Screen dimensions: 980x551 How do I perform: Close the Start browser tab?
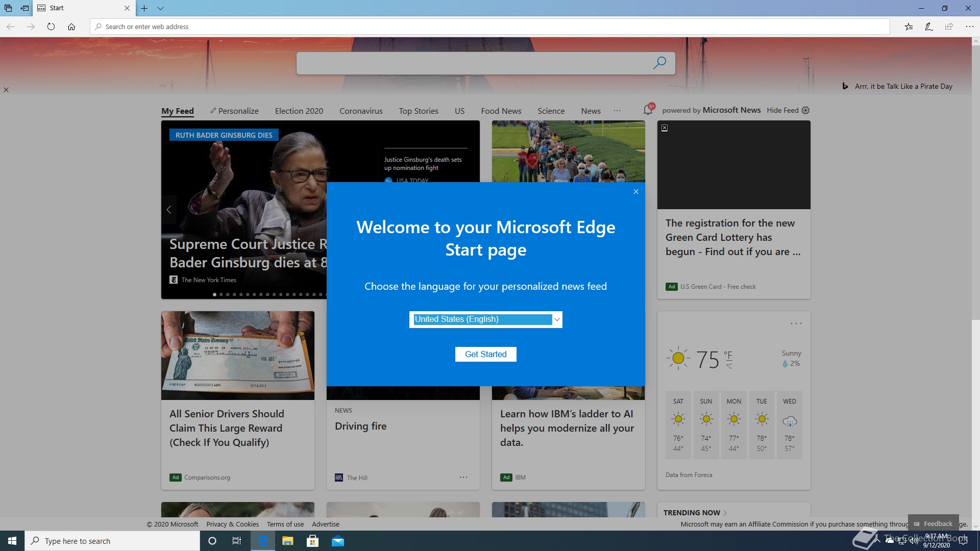(127, 8)
